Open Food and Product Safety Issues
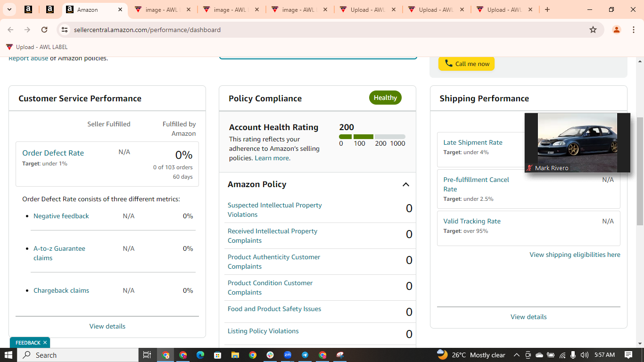Screen dimensions: 644x362 (x=274, y=309)
